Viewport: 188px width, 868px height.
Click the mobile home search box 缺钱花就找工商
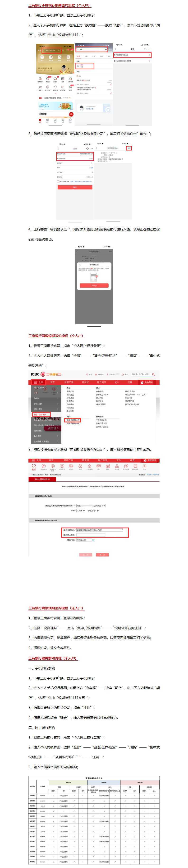pos(52,51)
